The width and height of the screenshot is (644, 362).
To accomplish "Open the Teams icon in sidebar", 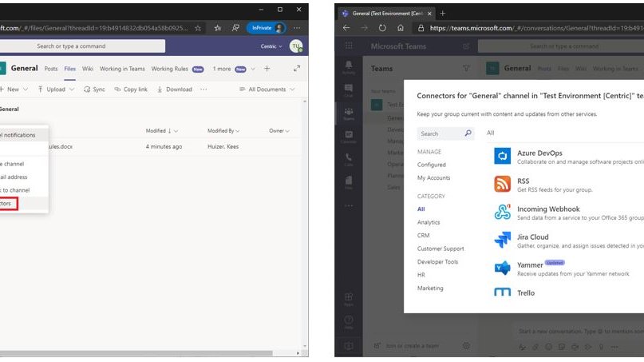I will (349, 113).
